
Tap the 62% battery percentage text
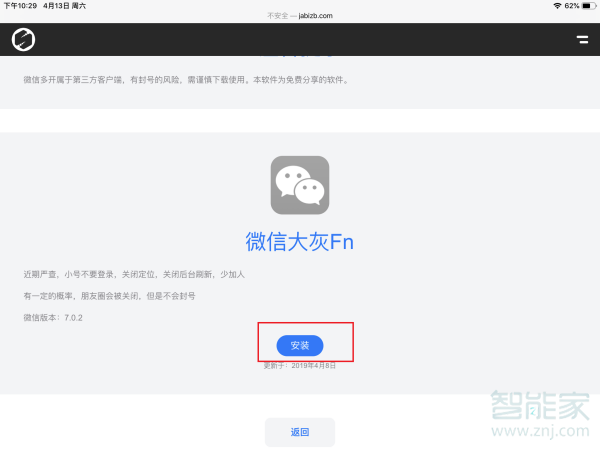[572, 6]
